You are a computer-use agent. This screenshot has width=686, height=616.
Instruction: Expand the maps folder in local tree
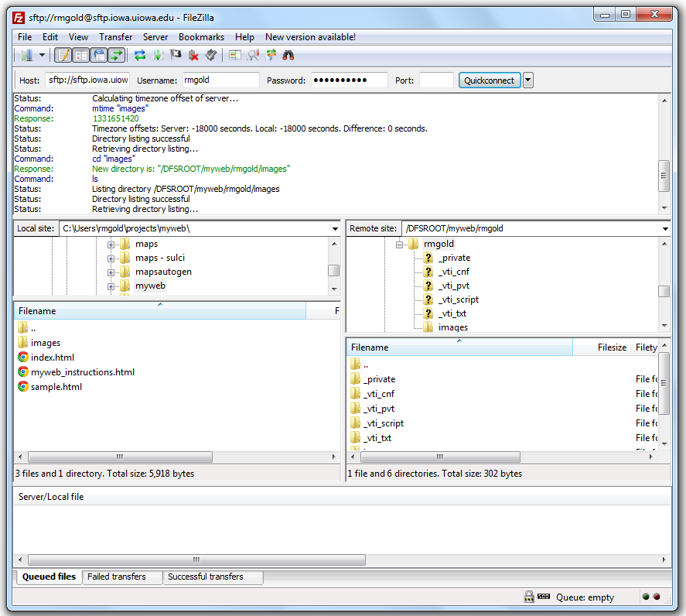111,245
